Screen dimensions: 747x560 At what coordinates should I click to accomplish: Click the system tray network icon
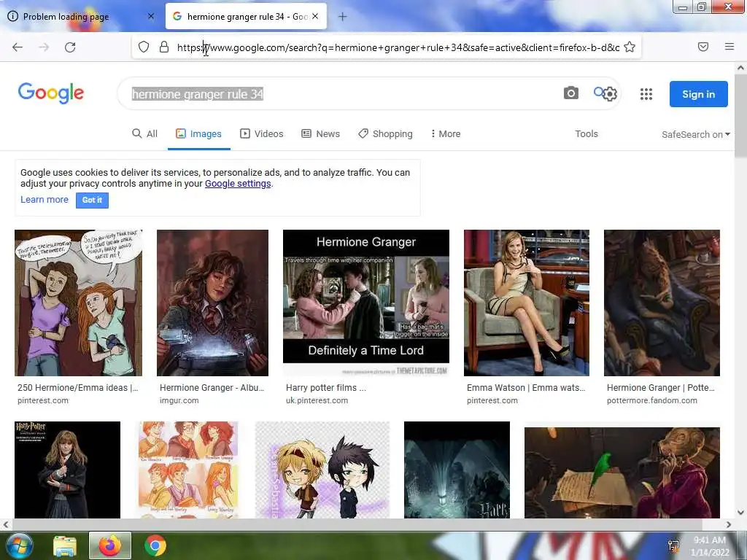(x=673, y=546)
